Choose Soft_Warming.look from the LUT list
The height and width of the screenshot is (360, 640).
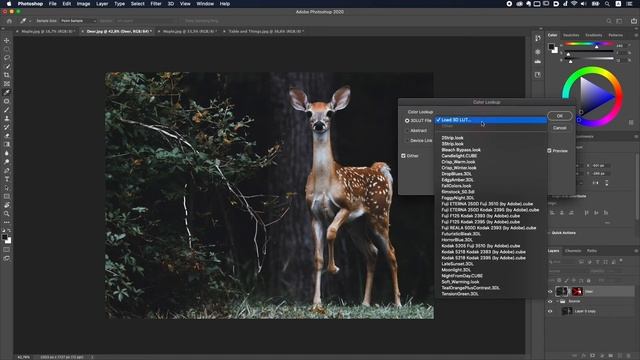tap(460, 282)
